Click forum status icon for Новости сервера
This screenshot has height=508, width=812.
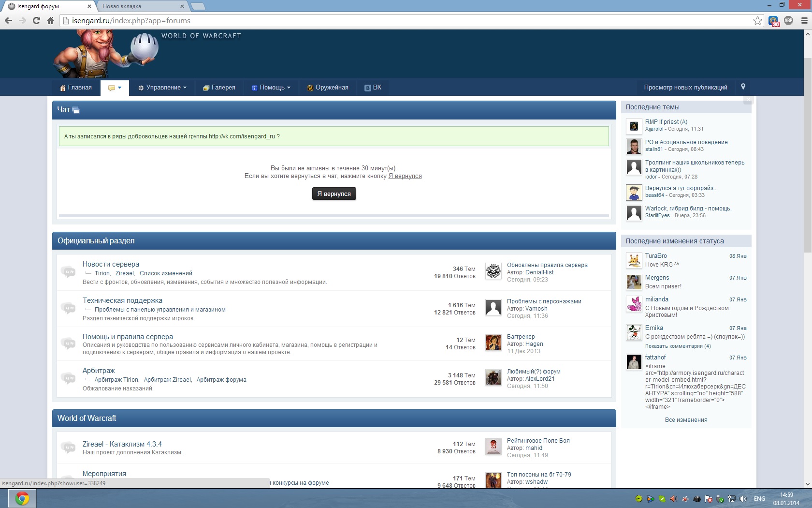[68, 272]
